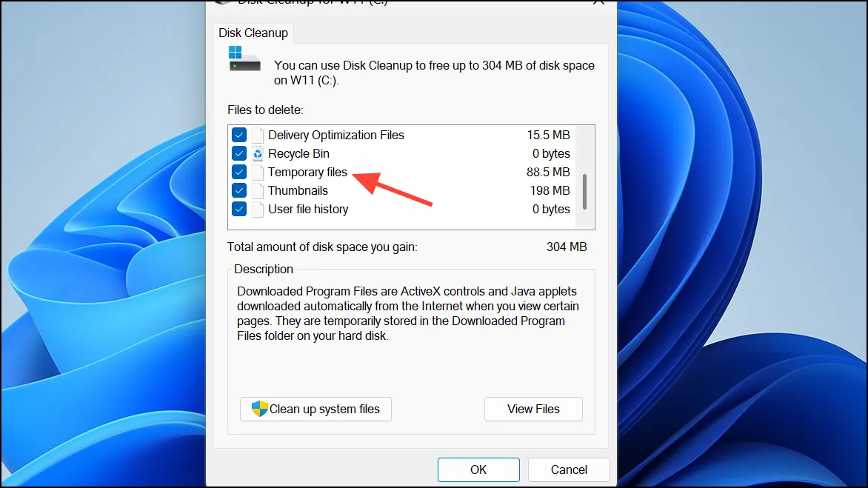Select the Thumbnails row label
This screenshot has height=488, width=868.
[298, 190]
